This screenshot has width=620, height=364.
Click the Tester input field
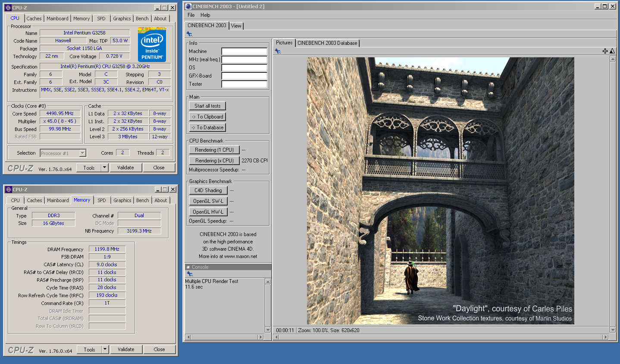244,84
